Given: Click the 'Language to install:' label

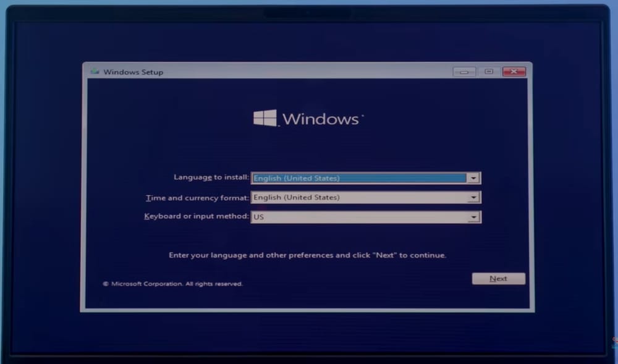Looking at the screenshot, I should pos(211,177).
